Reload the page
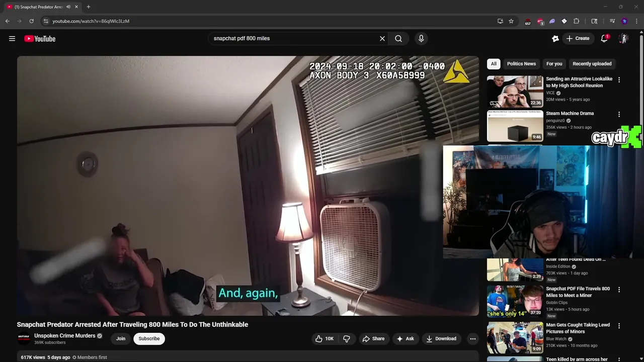The height and width of the screenshot is (362, 644). point(32,21)
